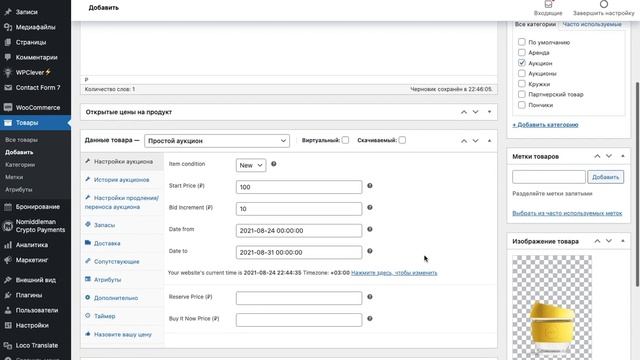Collapse the Данные товара panel
640x360 pixels.
tap(489, 141)
